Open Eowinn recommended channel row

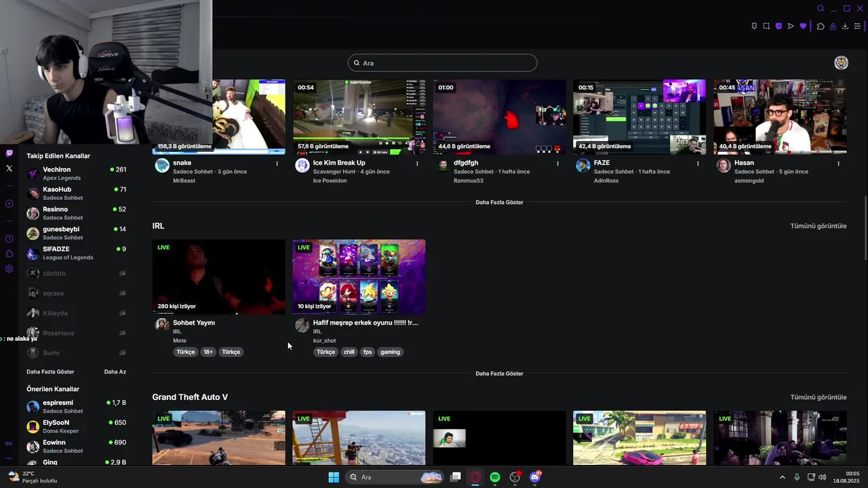point(76,447)
